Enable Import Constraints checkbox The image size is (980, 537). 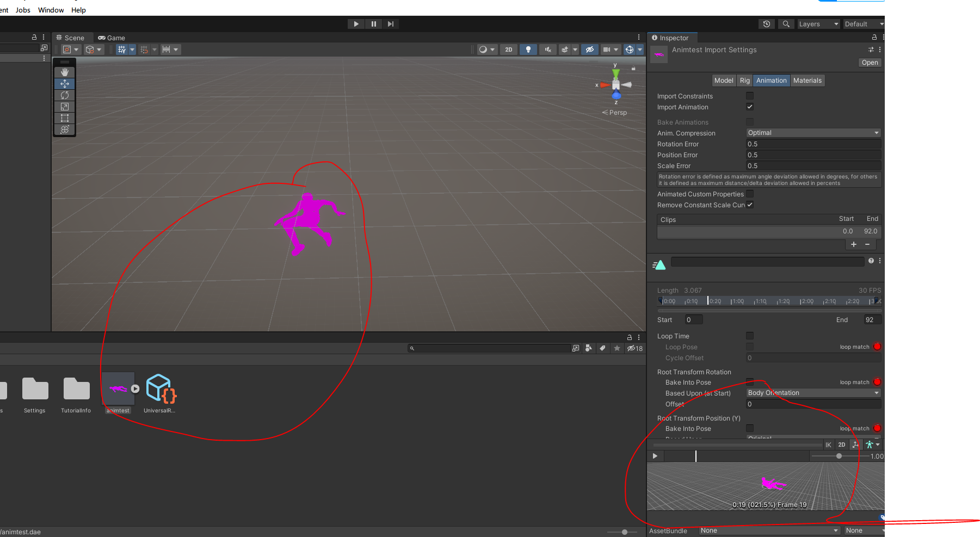pos(750,95)
